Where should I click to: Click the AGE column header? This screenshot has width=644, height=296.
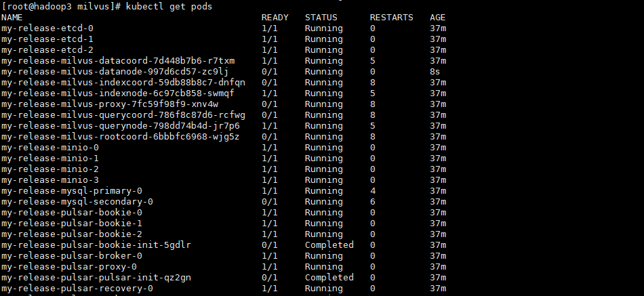click(438, 18)
